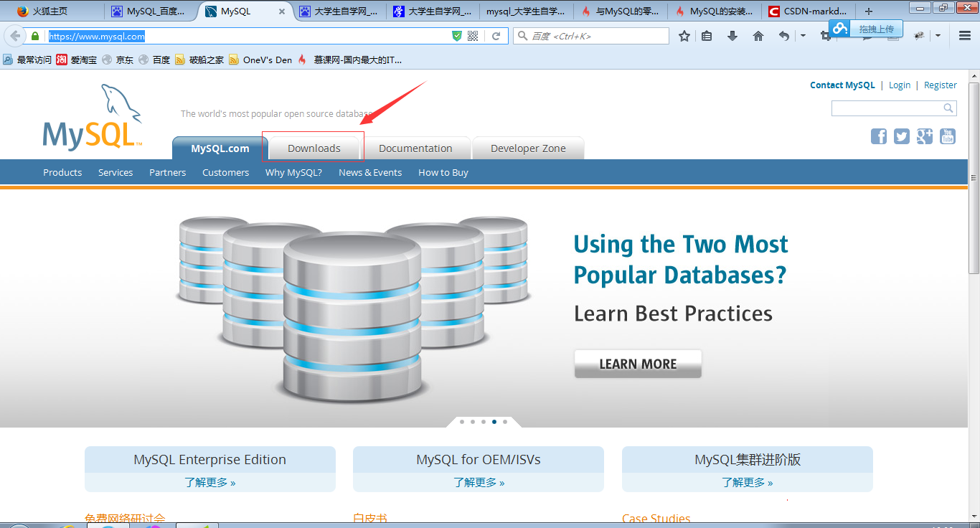Open the Products menu
Screen dimensions: 980x528
coord(62,172)
